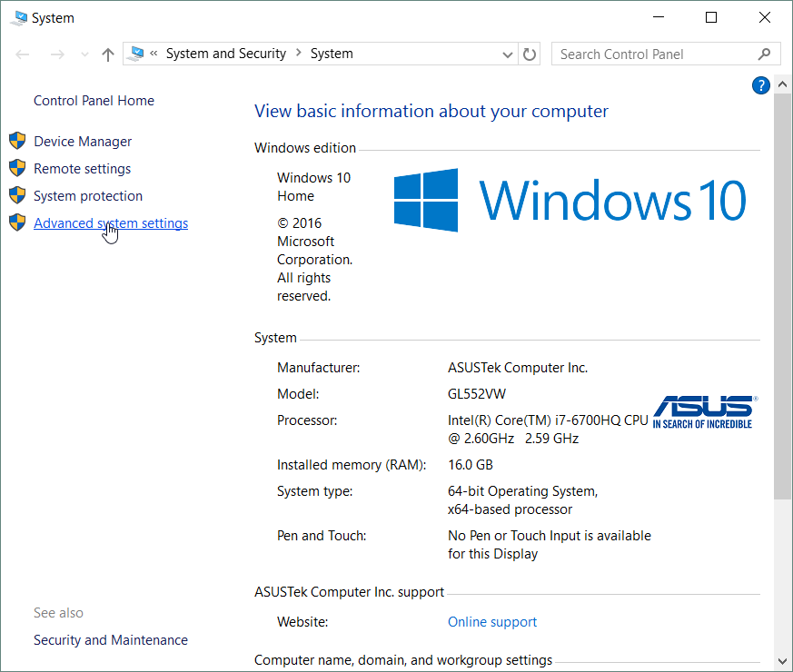
Task: Click the vertical scrollbar thumb
Action: (x=782, y=296)
